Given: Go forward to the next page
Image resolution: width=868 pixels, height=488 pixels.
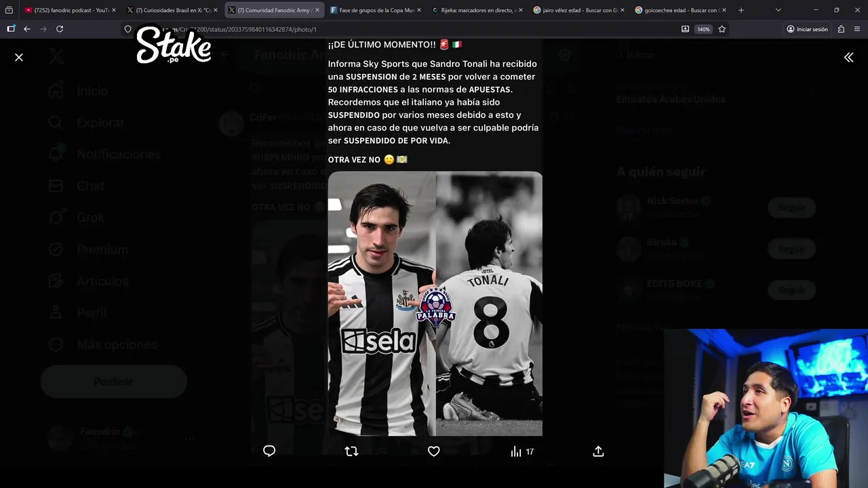Looking at the screenshot, I should 43,29.
